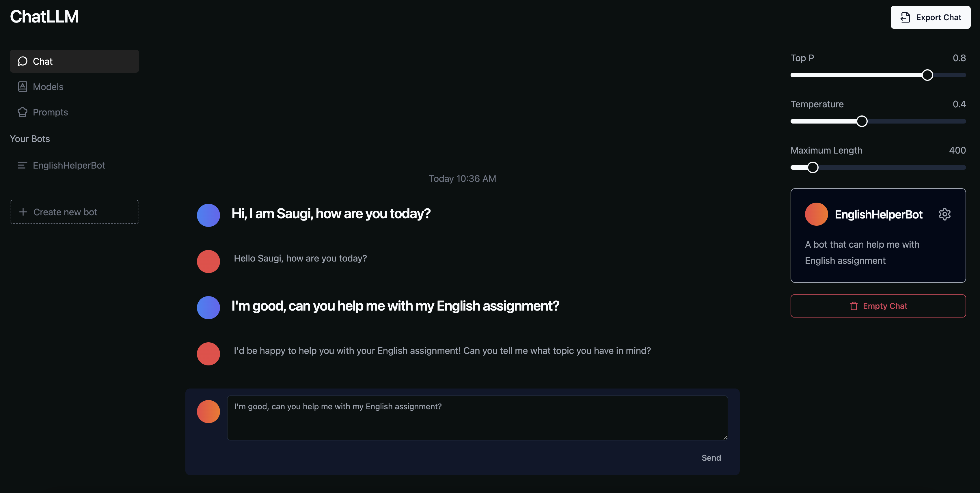Click the Export Chat button

(930, 18)
